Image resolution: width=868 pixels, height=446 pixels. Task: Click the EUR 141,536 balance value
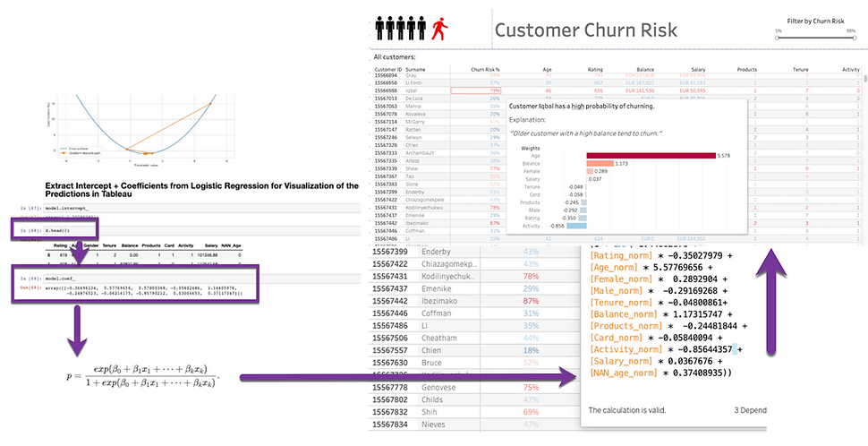[638, 90]
